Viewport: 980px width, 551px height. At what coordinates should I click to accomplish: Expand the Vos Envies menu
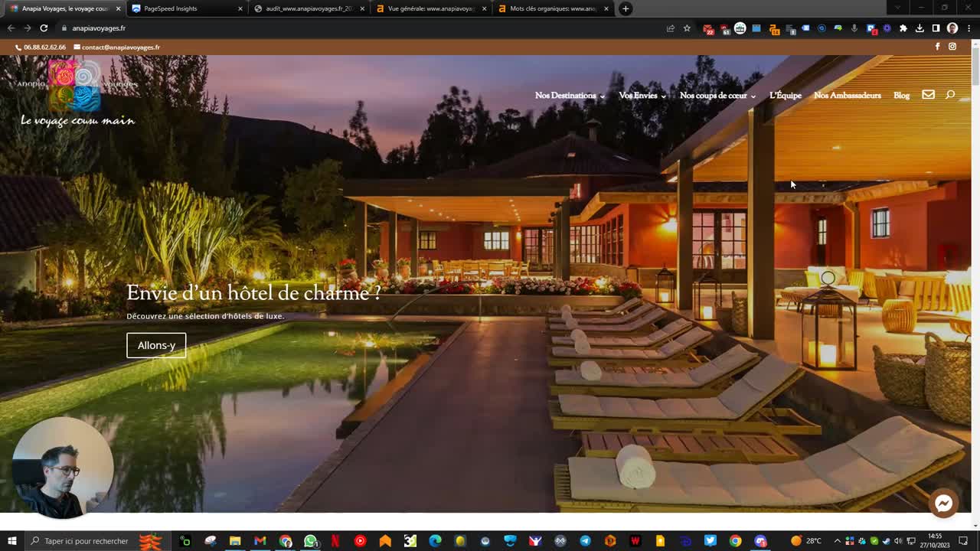pos(642,96)
